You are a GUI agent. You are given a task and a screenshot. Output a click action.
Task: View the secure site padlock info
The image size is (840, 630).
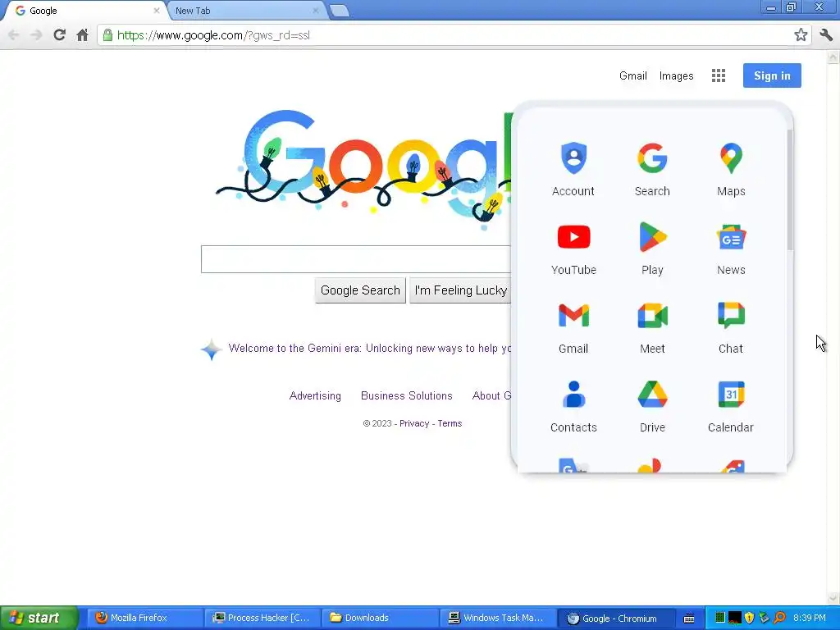[x=107, y=35]
